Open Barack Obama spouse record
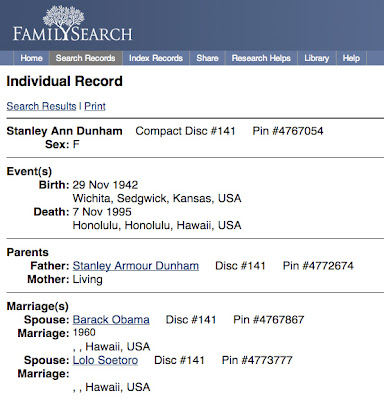Viewport: 384px width, 400px height. click(x=111, y=320)
